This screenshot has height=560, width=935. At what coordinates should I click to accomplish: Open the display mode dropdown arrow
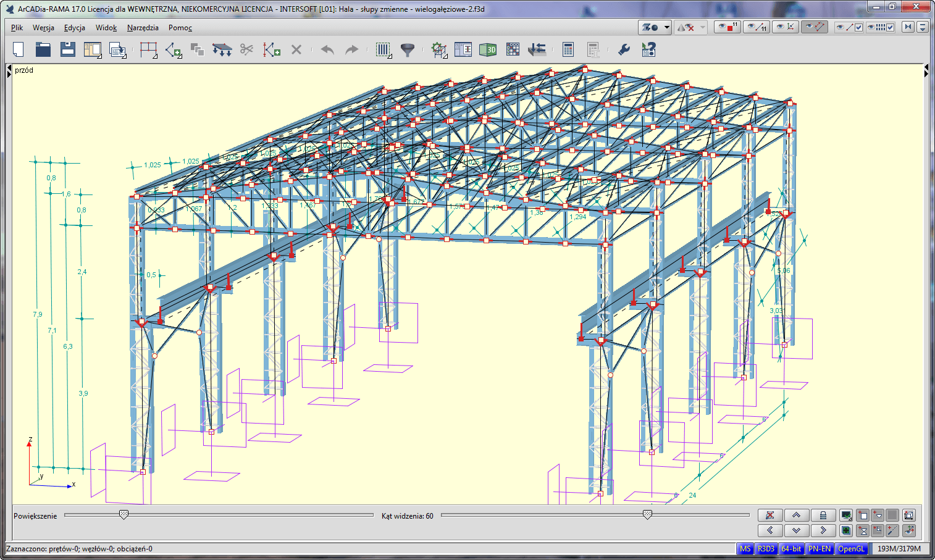666,27
